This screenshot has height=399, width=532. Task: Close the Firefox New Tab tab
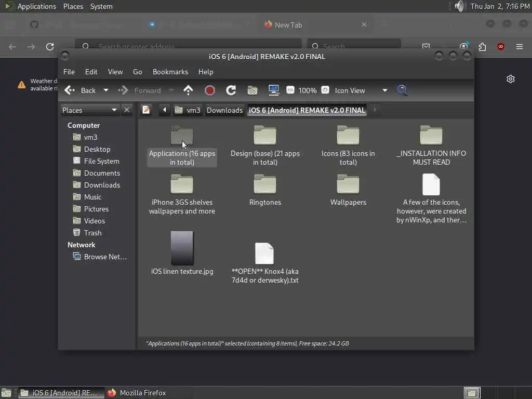364,24
